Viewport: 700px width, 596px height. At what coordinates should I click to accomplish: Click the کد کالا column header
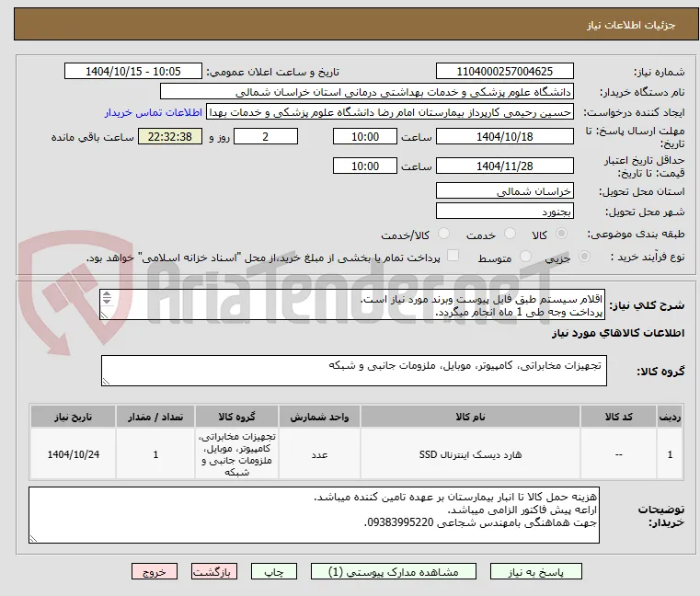point(618,417)
